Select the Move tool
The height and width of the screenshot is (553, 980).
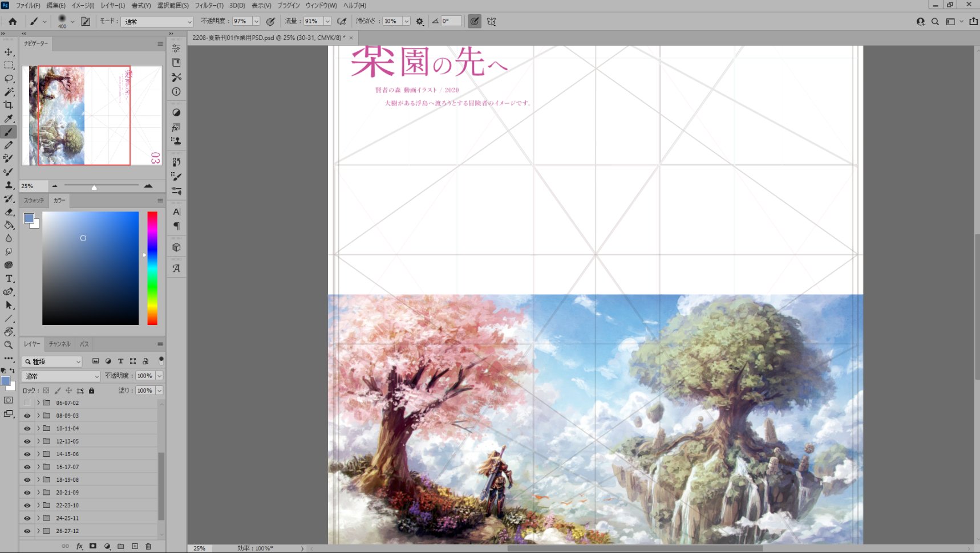click(x=9, y=52)
